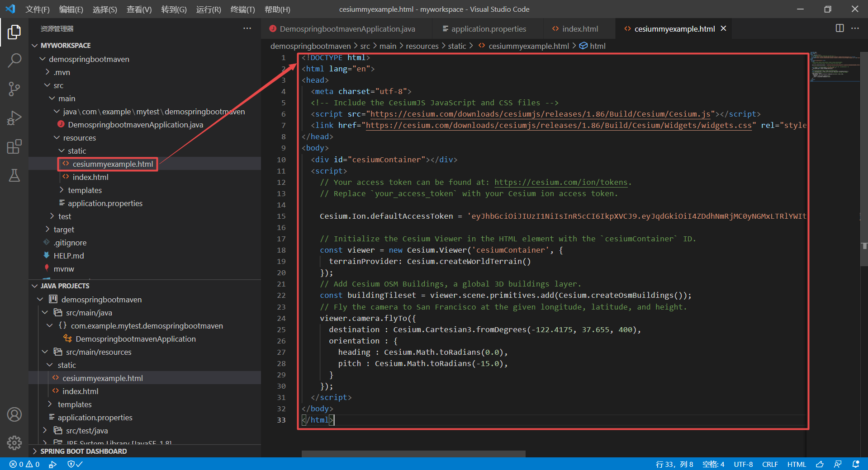Click the editor minimap preview
The width and height of the screenshot is (868, 470).
[835, 66]
